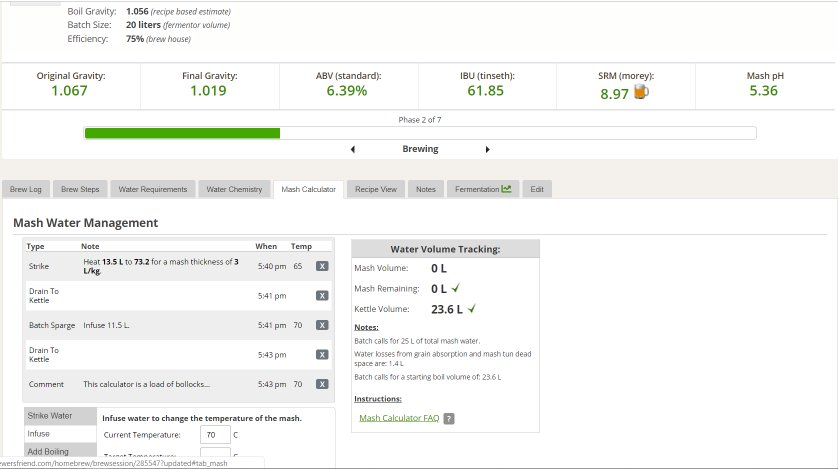Viewport: 838px width, 469px height.
Task: Click the Mash pH value 5.36
Action: click(x=763, y=91)
